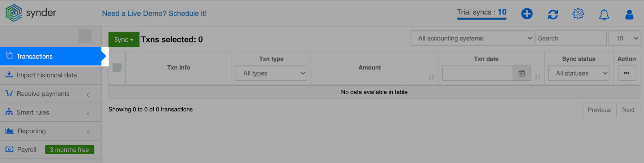
Task: Open Smart rules menu item
Action: coord(51,113)
